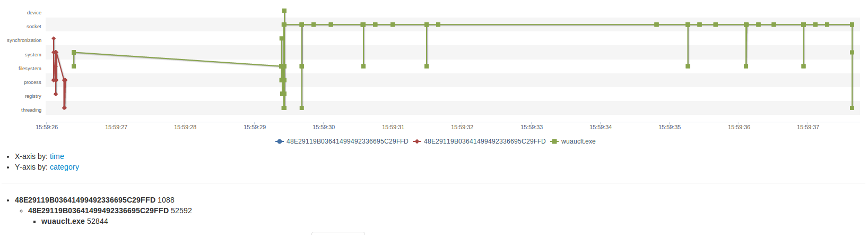868x235 pixels.
Task: Select far-right green marker on system row
Action: point(852,53)
